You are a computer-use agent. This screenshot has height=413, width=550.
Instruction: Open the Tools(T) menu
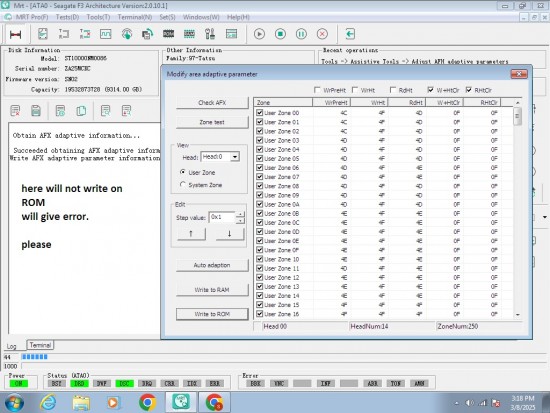click(x=98, y=17)
